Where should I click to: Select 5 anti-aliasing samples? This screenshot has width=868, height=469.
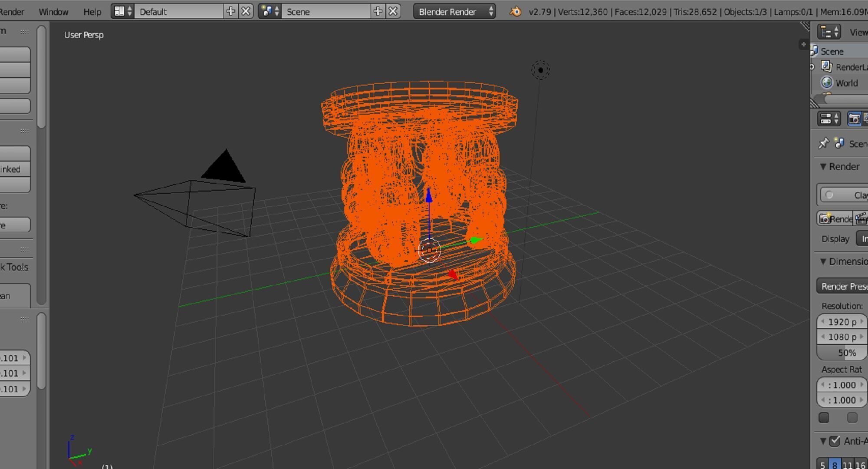(822, 465)
